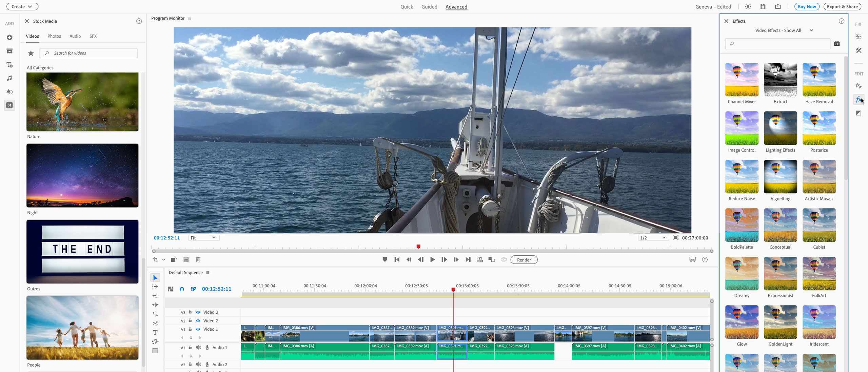Click the Share icon in top bar
868x372 pixels.
click(x=778, y=6)
